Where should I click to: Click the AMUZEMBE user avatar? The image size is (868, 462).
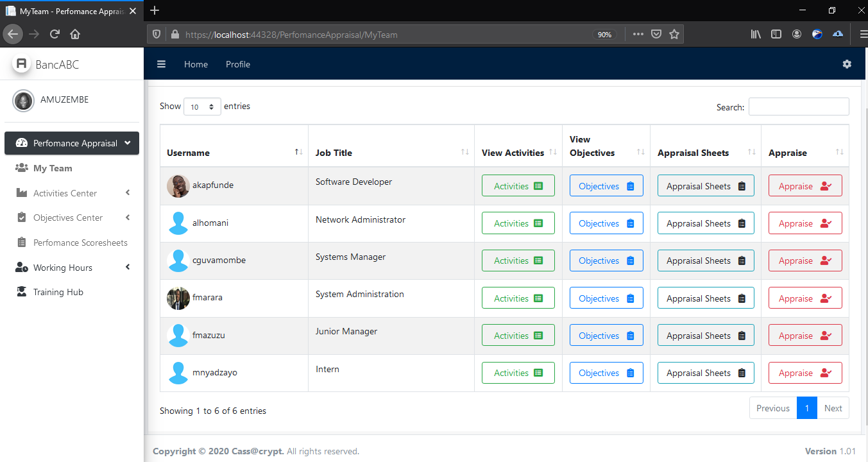click(24, 101)
